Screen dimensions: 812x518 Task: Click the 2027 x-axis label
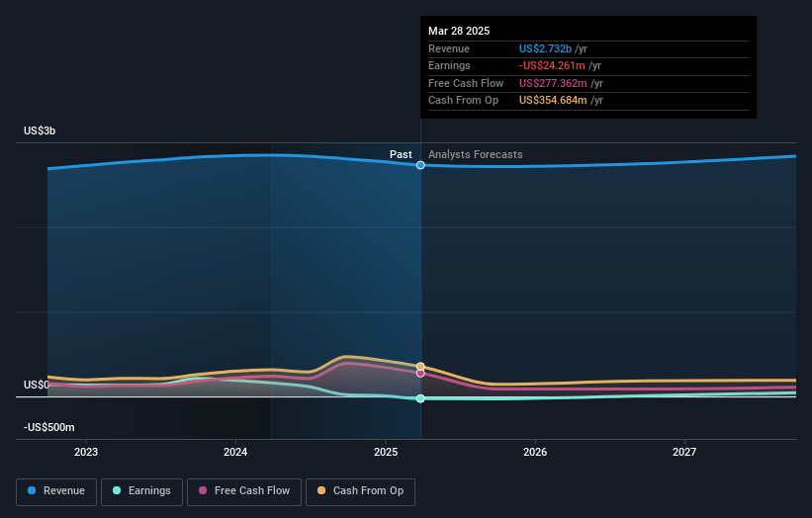(684, 452)
